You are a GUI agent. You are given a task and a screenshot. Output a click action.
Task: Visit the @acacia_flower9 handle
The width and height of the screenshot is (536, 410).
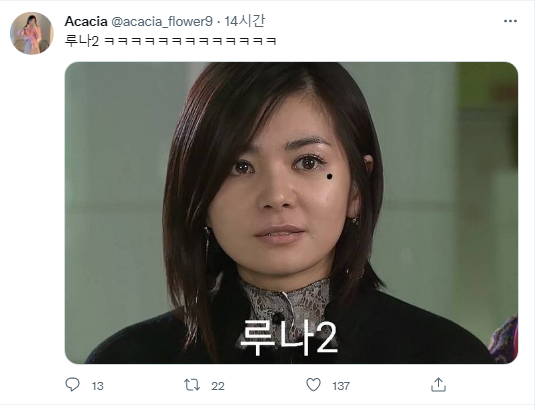click(x=162, y=22)
